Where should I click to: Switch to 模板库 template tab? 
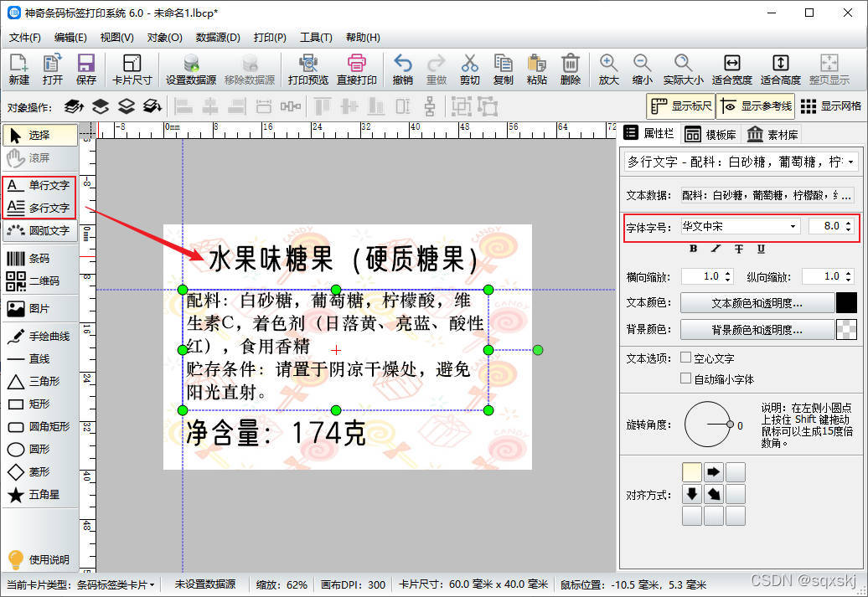pos(710,135)
